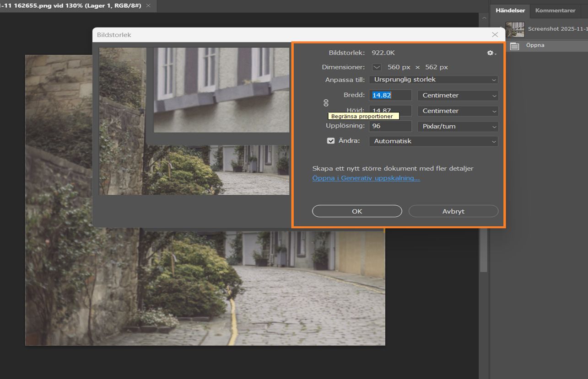Toggle the constrain proportions chain-link icon

coord(326,103)
